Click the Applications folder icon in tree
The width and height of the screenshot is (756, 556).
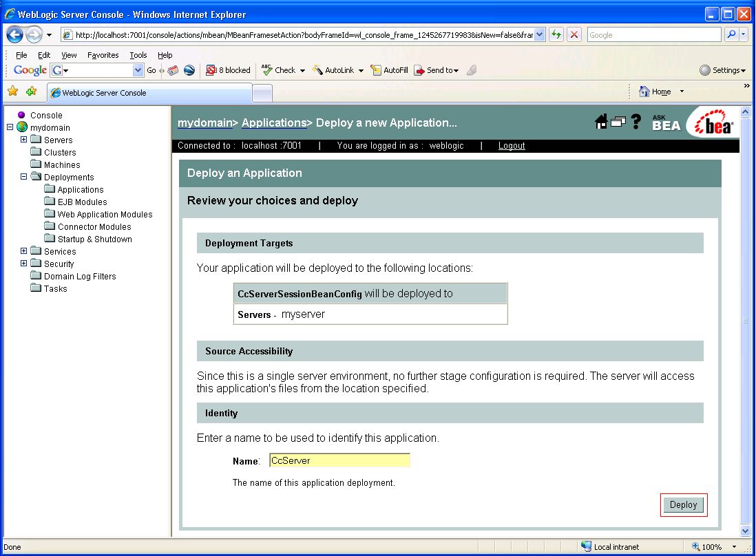click(x=50, y=189)
